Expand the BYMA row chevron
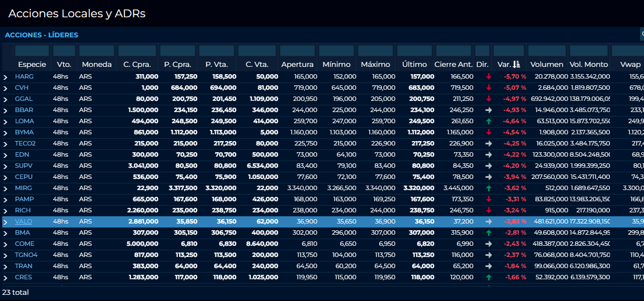Screen dimensions: 644x301 point(6,133)
